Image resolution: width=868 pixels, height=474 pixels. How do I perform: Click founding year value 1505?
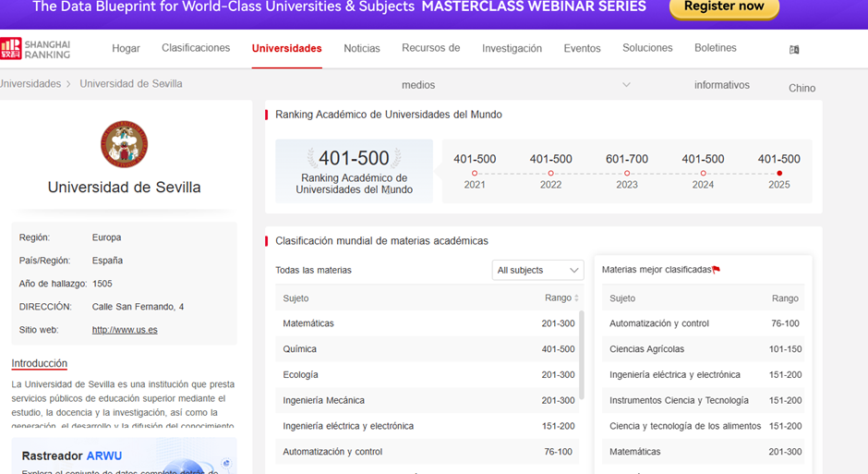click(x=102, y=284)
